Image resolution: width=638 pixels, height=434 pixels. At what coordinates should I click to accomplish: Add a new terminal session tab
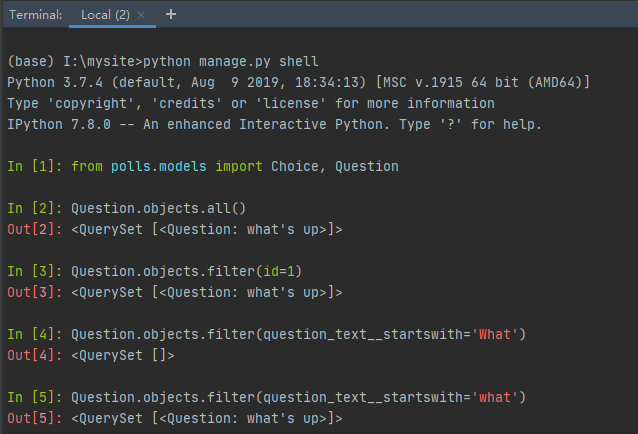click(x=170, y=14)
